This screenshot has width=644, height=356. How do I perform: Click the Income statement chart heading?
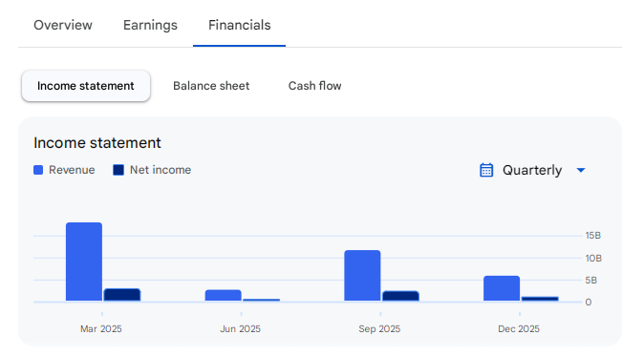click(x=97, y=143)
